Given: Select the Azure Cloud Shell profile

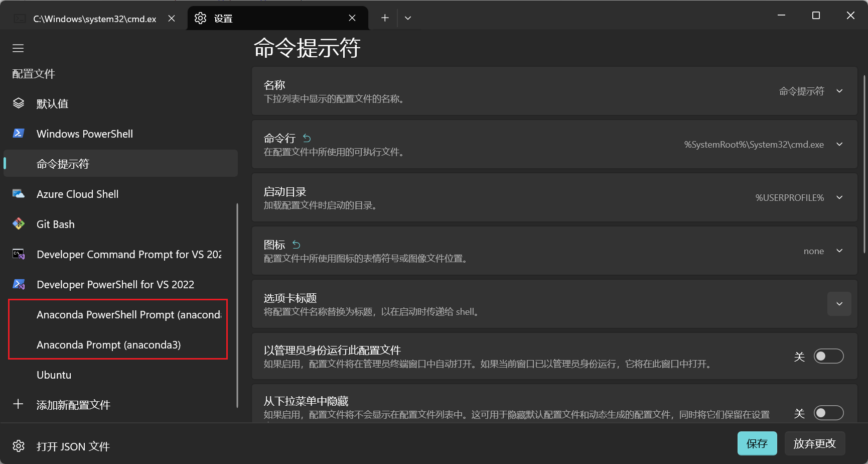Looking at the screenshot, I should click(x=120, y=194).
